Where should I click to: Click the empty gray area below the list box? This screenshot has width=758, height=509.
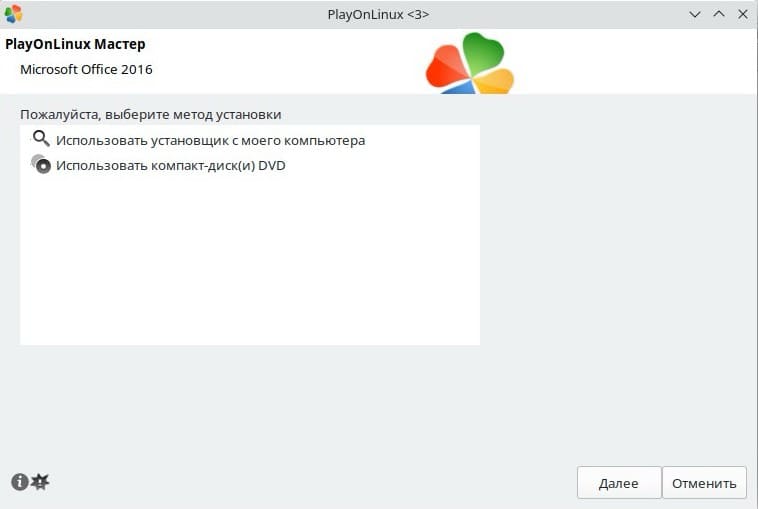point(300,410)
